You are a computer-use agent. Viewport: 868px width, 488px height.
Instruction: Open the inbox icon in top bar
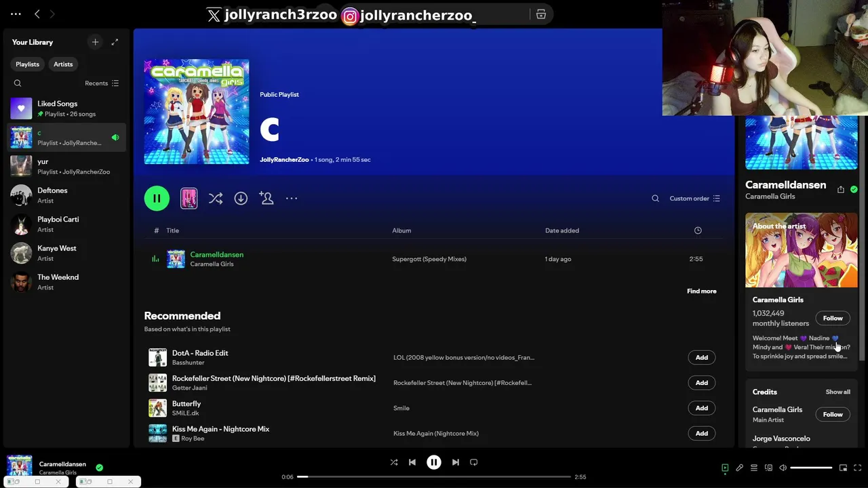point(541,14)
